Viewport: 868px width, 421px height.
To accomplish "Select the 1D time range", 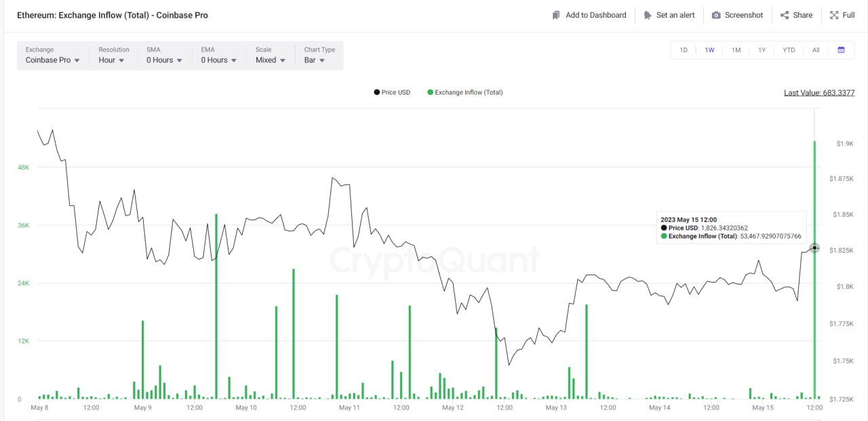I will pyautogui.click(x=684, y=50).
